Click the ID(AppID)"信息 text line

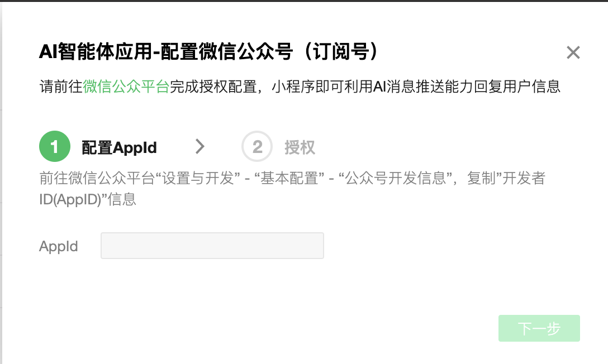[x=88, y=199]
